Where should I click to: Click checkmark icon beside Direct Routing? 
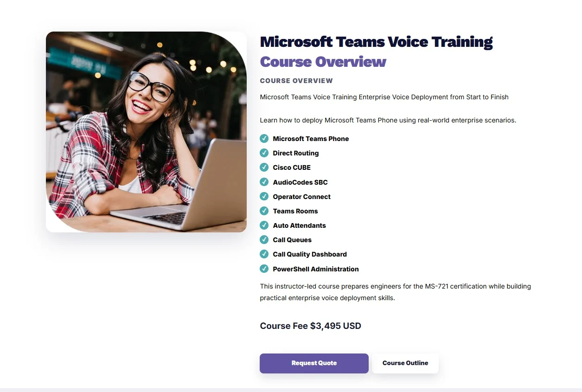(x=264, y=153)
